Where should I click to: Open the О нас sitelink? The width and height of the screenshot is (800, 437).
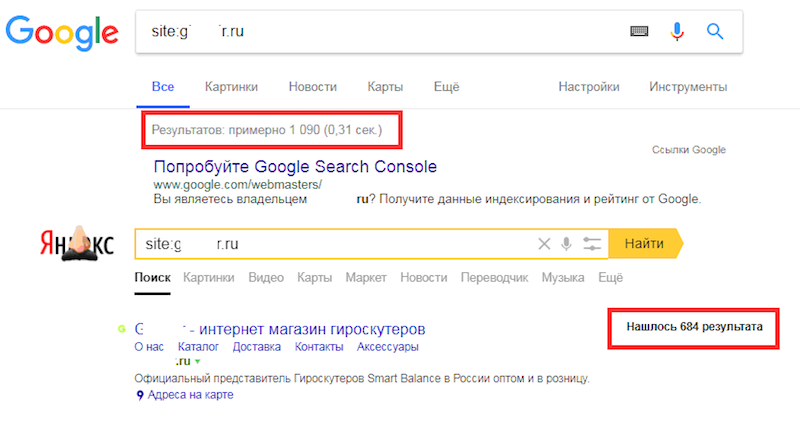149,347
